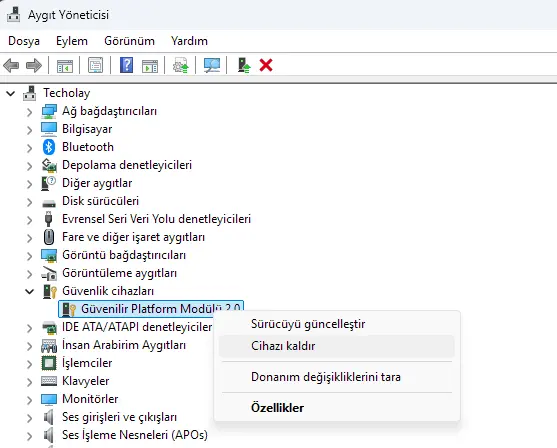Click the Güvenlik cihazları key icon

[x=50, y=291]
